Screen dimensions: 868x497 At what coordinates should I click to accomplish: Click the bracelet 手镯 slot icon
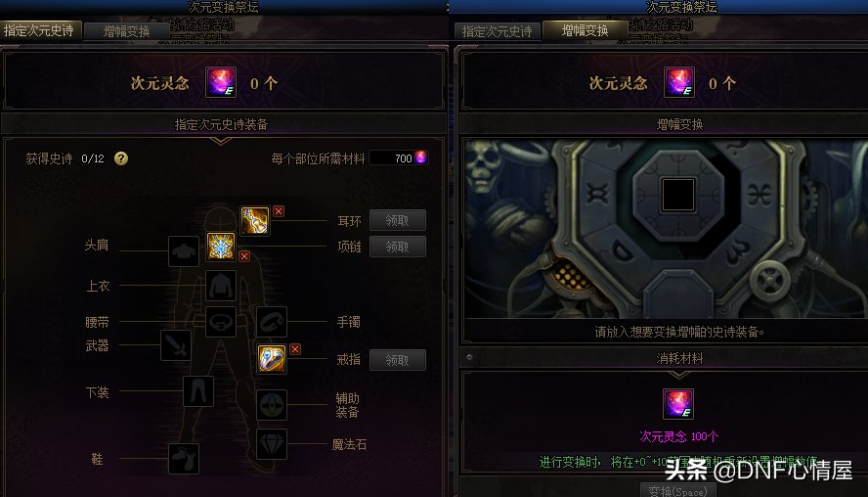pos(272,321)
